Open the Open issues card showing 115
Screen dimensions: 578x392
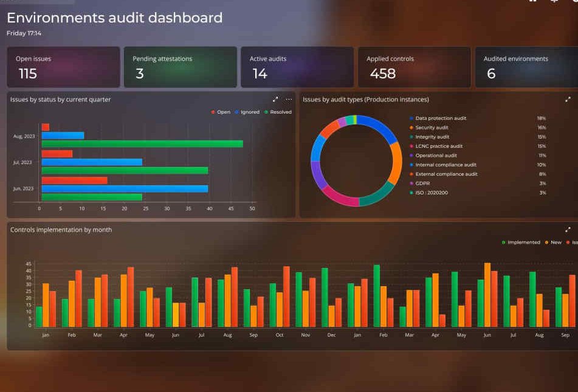[63, 67]
